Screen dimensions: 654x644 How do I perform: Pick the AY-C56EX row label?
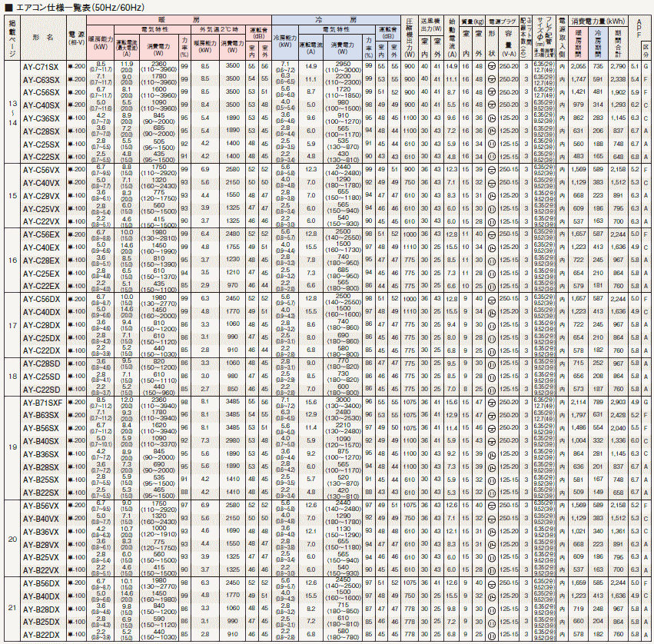click(41, 235)
